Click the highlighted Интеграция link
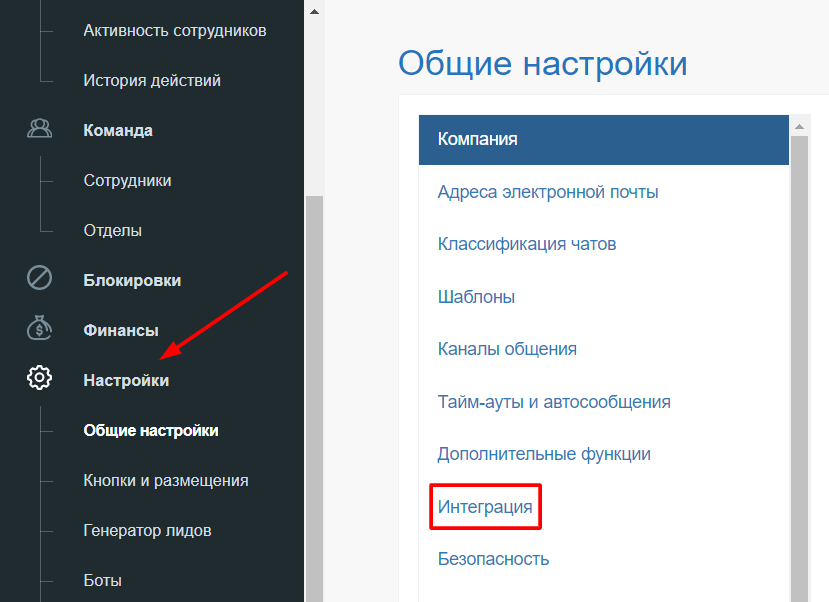829x602 pixels. click(485, 506)
